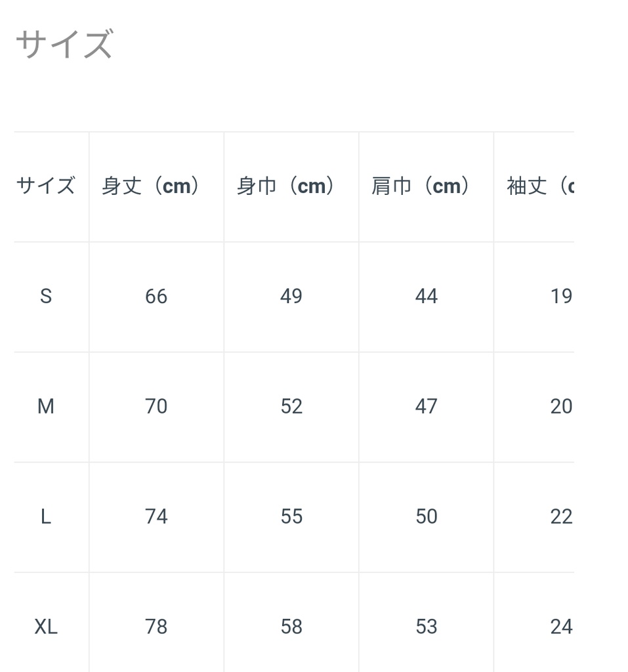Select the L size row label
The image size is (628, 672).
[x=45, y=517]
